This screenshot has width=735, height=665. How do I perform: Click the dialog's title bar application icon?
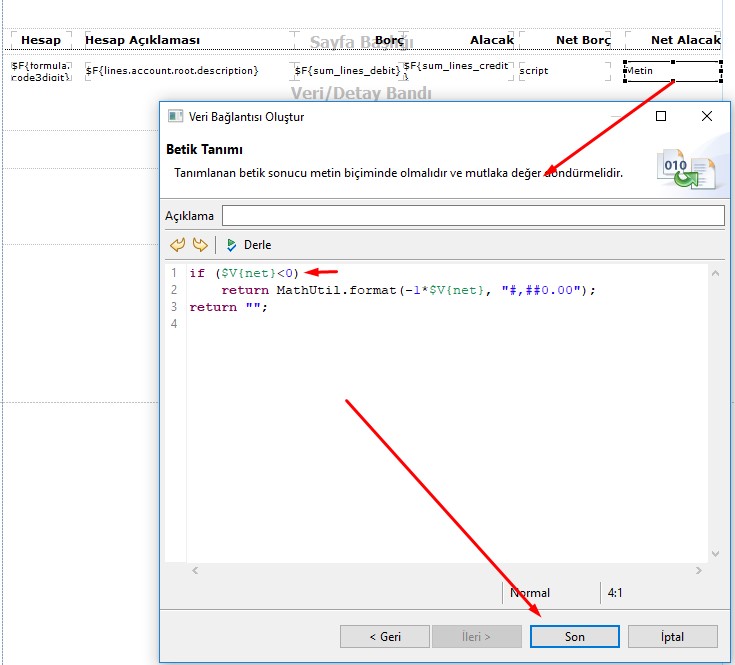pyautogui.click(x=176, y=117)
